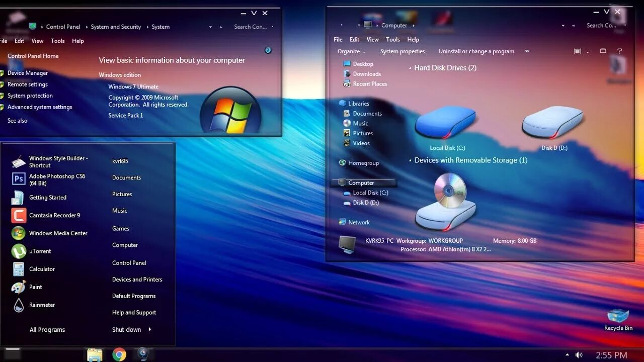
Task: Open the Calculator app icon
Action: point(19,269)
